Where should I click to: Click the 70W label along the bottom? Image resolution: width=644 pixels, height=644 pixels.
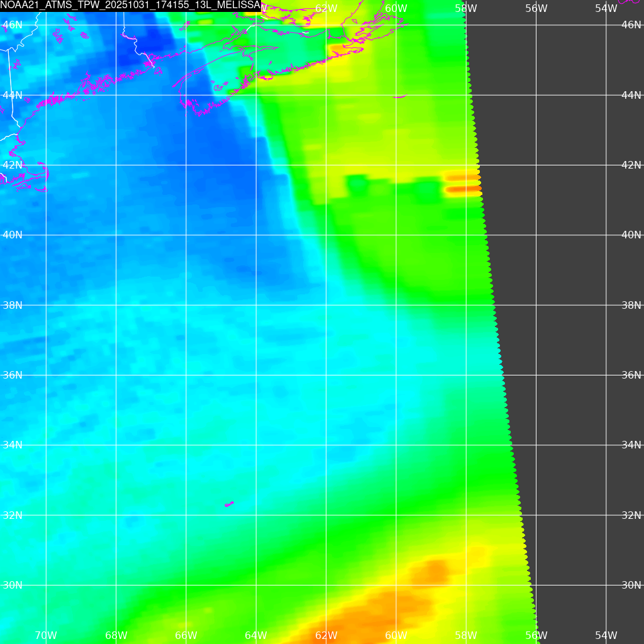pos(46,635)
